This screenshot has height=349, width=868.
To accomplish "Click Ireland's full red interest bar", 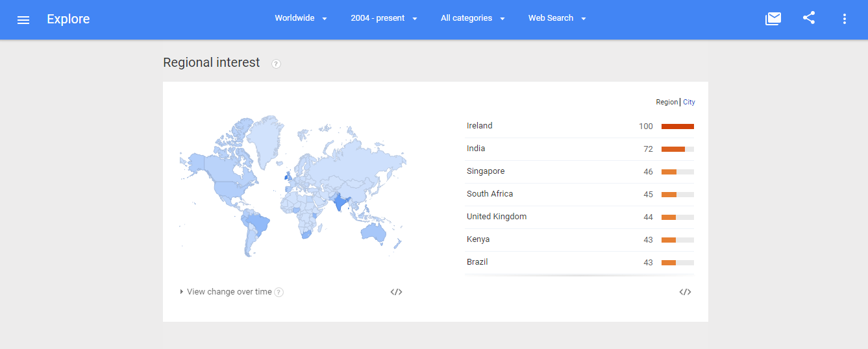I will (678, 126).
